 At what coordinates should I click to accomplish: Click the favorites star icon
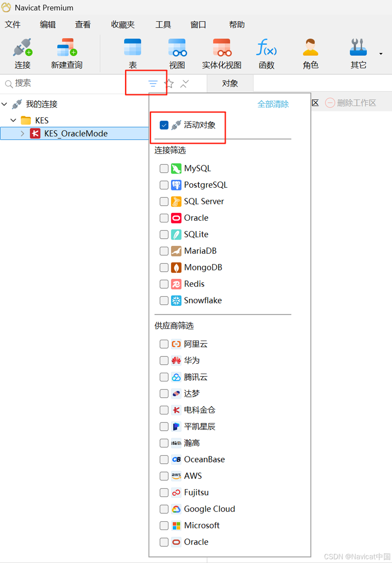click(169, 83)
